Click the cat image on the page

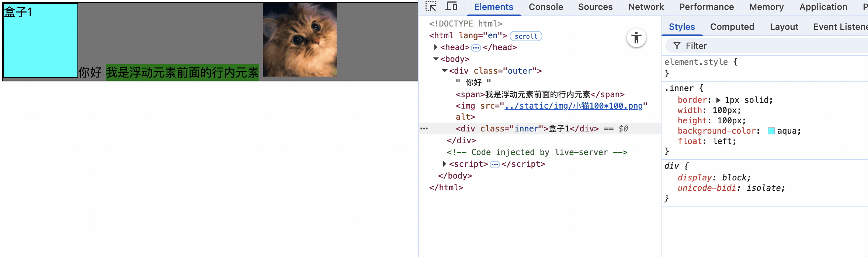pos(300,40)
